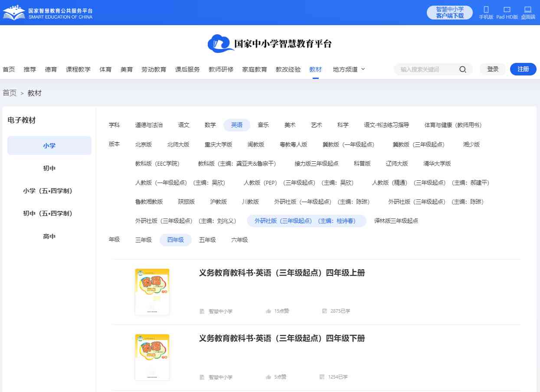Image resolution: width=540 pixels, height=392 pixels.
Task: Select the 北师大版 edition
Action: (178, 144)
